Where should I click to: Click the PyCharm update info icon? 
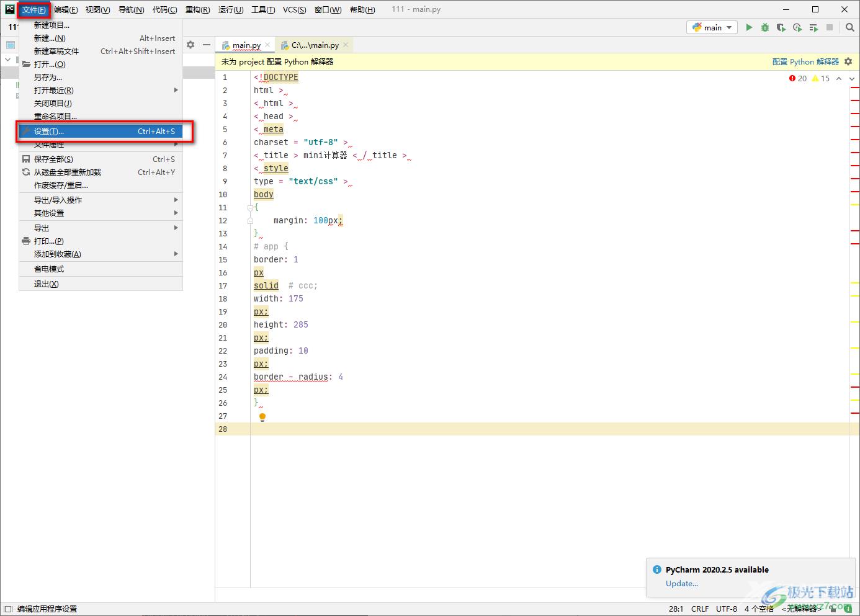coord(657,569)
